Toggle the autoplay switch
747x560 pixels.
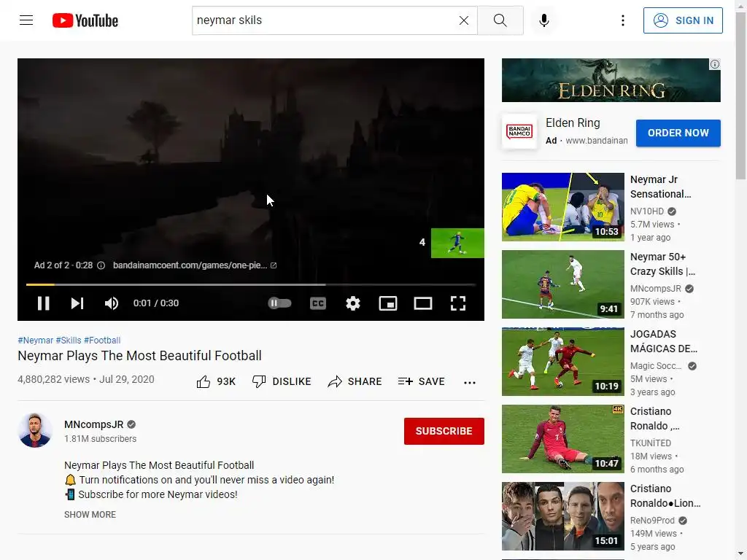(x=279, y=303)
